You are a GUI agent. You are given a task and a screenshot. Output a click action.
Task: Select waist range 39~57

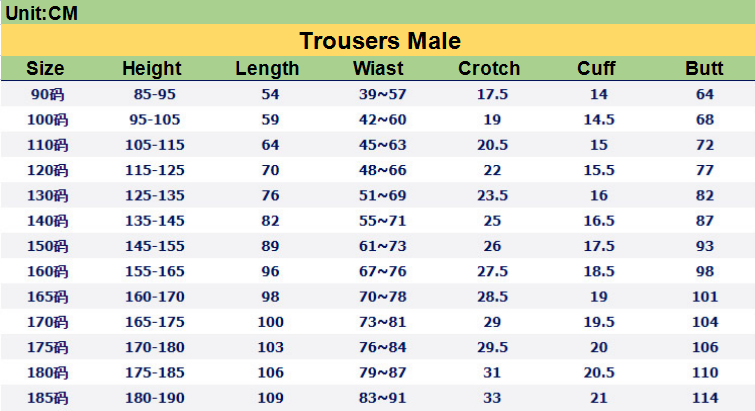[382, 94]
